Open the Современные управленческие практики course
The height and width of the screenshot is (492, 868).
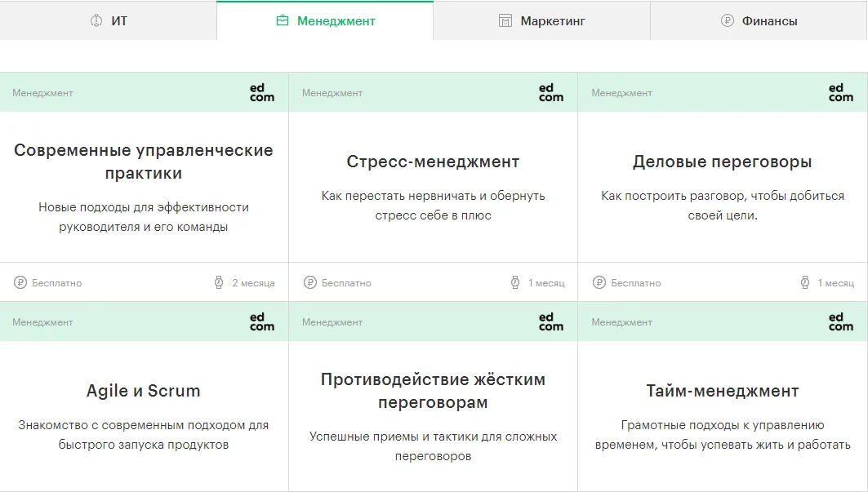pos(144,162)
